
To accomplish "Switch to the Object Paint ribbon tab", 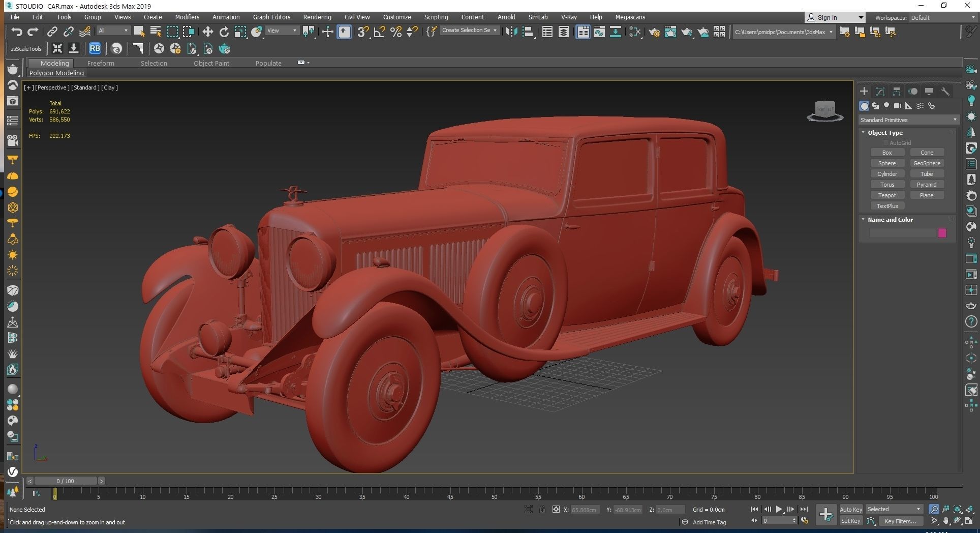I will 211,63.
